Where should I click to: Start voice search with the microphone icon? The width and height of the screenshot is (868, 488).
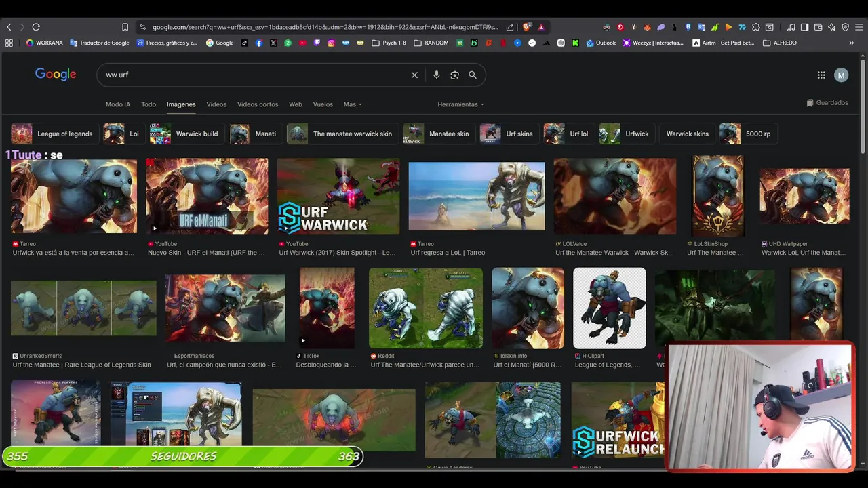coord(437,75)
